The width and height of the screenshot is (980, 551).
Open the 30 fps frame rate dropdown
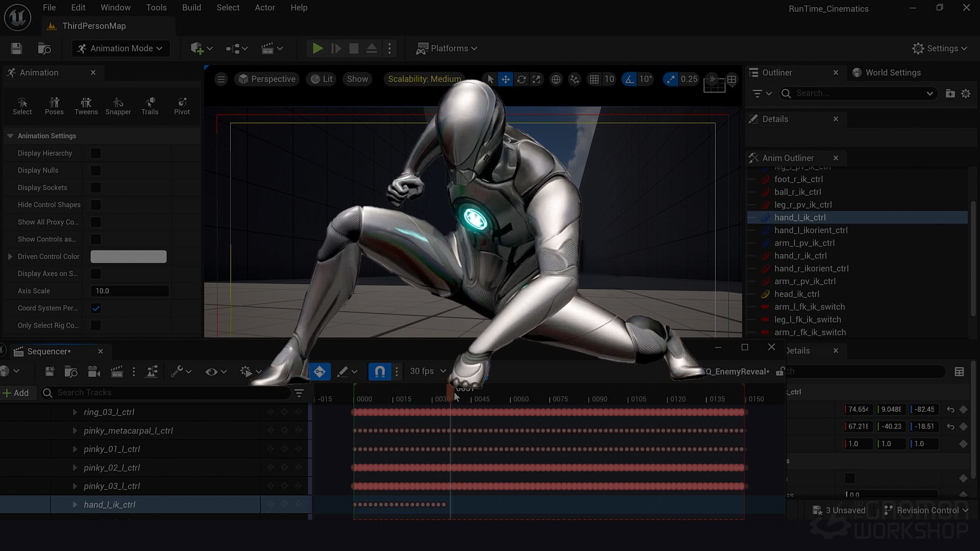(427, 371)
